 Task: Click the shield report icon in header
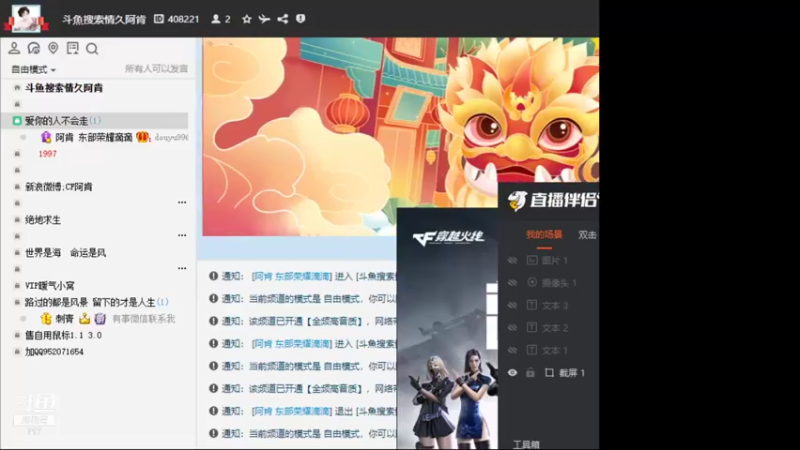tap(301, 19)
